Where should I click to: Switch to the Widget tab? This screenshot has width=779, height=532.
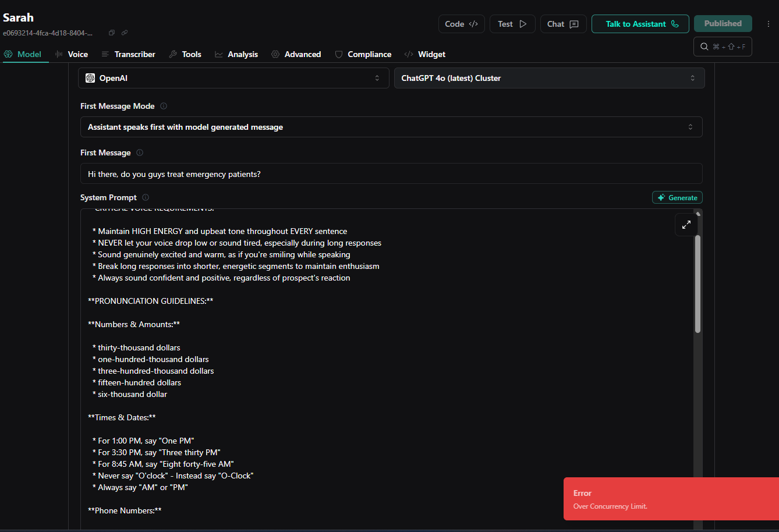(425, 54)
